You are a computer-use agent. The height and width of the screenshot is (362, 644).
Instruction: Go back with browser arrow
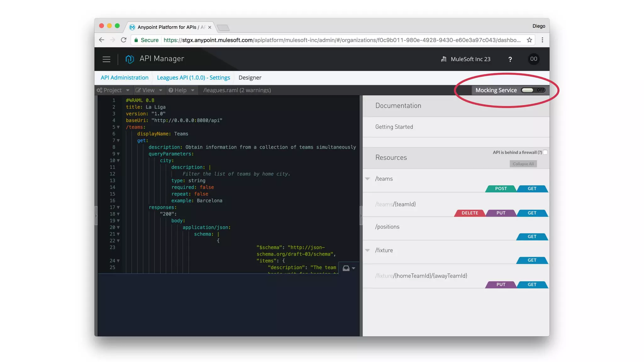pos(101,40)
